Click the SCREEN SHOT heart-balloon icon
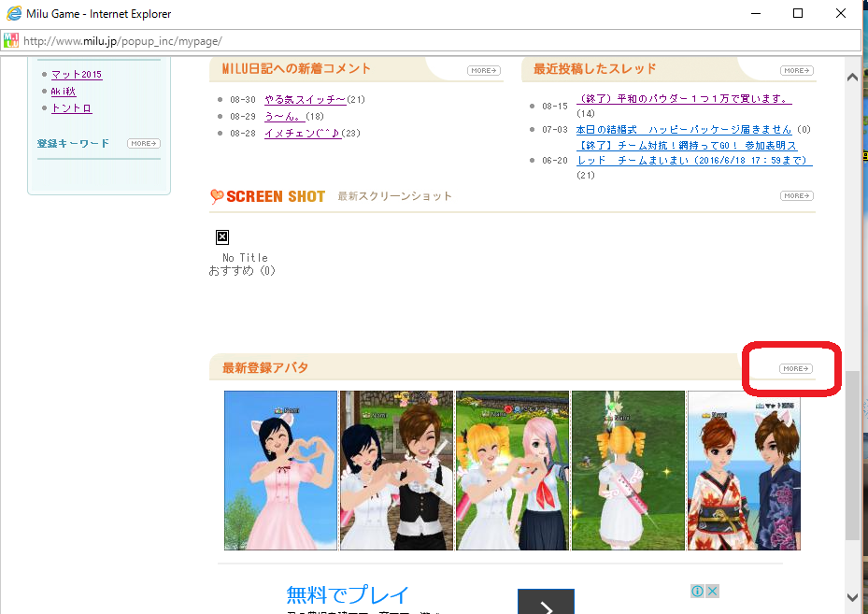 pyautogui.click(x=217, y=196)
